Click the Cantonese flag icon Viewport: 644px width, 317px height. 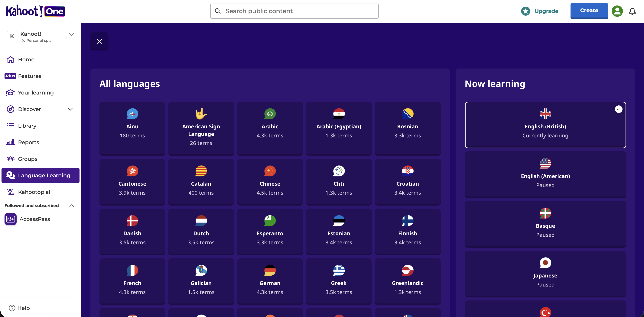coord(132,171)
